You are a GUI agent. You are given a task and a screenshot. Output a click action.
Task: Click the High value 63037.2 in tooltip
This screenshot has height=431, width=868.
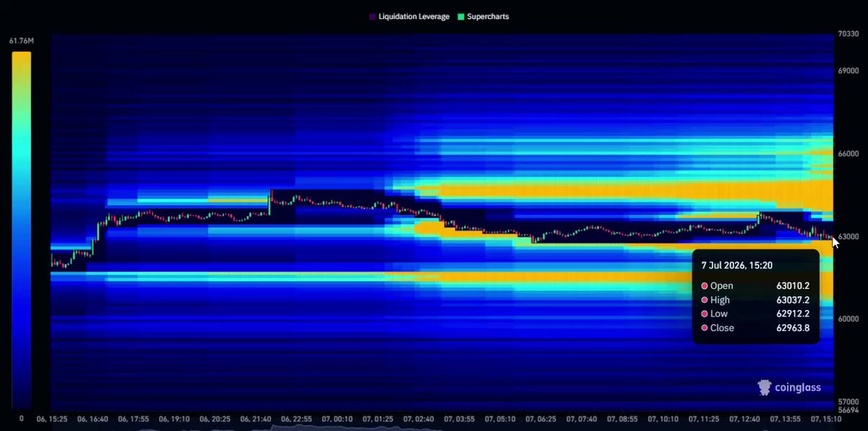point(793,301)
